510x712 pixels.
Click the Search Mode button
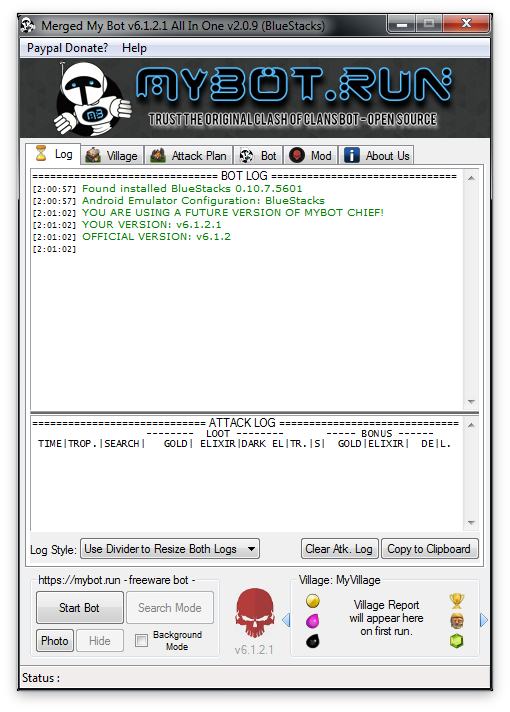coord(169,608)
